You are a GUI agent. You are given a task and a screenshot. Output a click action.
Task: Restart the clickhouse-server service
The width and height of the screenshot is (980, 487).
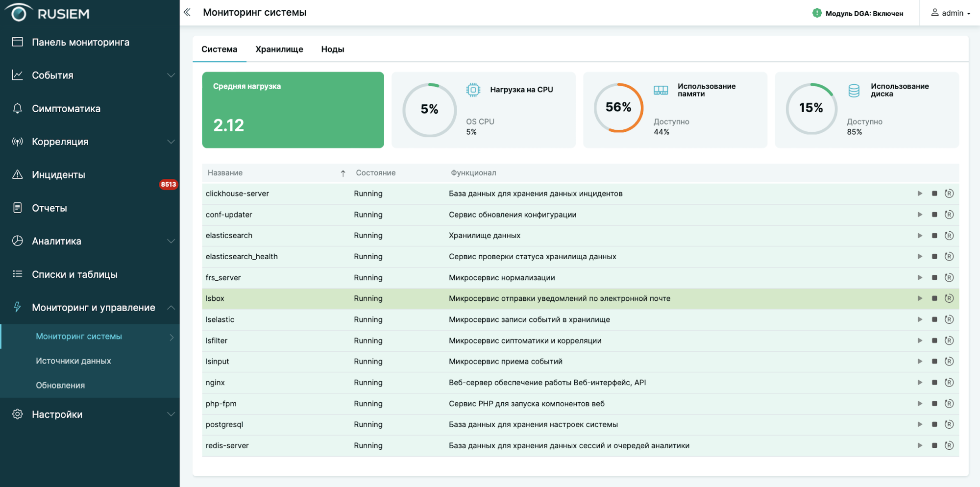pyautogui.click(x=949, y=194)
